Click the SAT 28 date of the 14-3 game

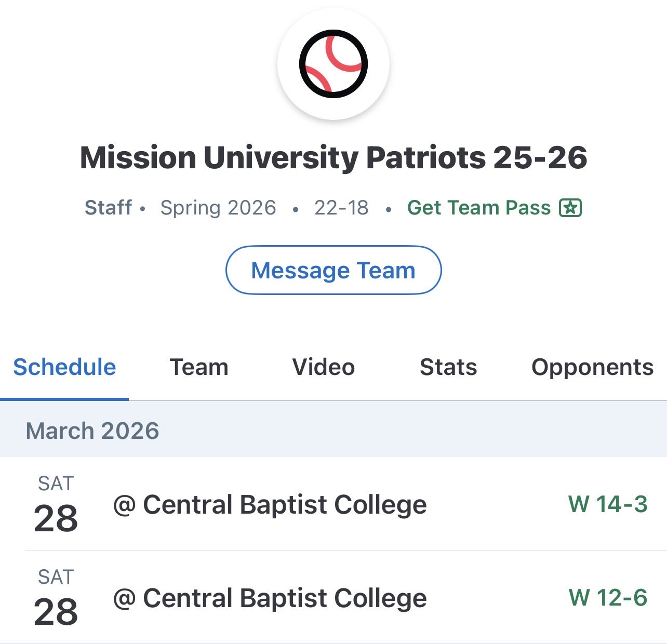56,505
